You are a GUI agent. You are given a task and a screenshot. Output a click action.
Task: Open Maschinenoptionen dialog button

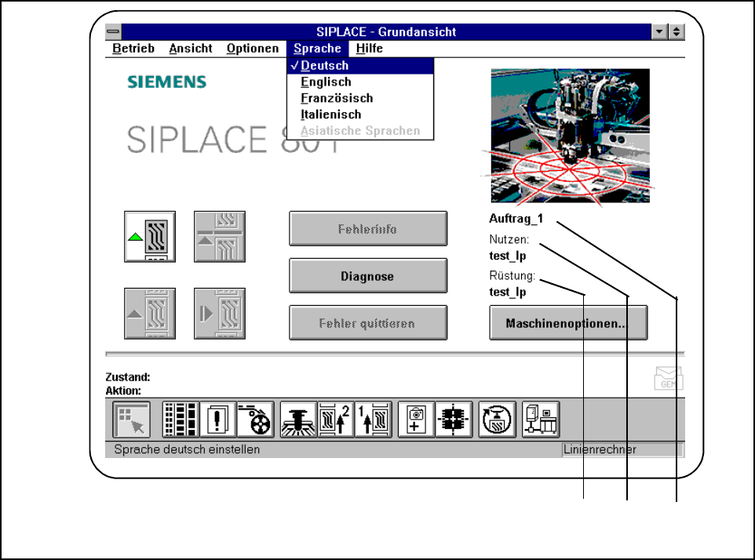click(x=568, y=323)
